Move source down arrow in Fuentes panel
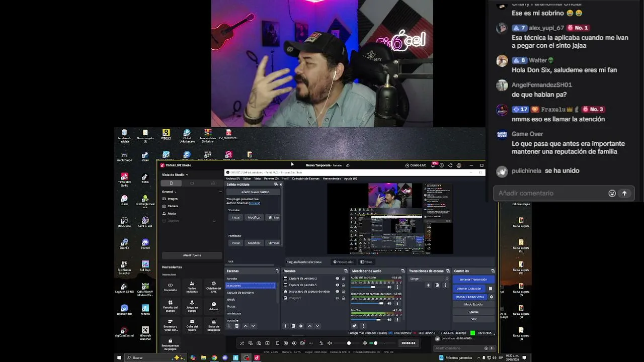 click(x=317, y=326)
